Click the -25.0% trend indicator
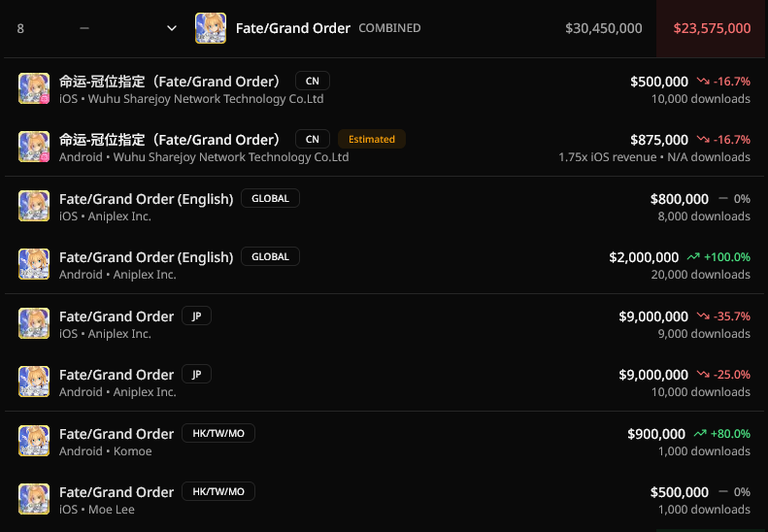Image resolution: width=768 pixels, height=532 pixels. click(x=724, y=375)
